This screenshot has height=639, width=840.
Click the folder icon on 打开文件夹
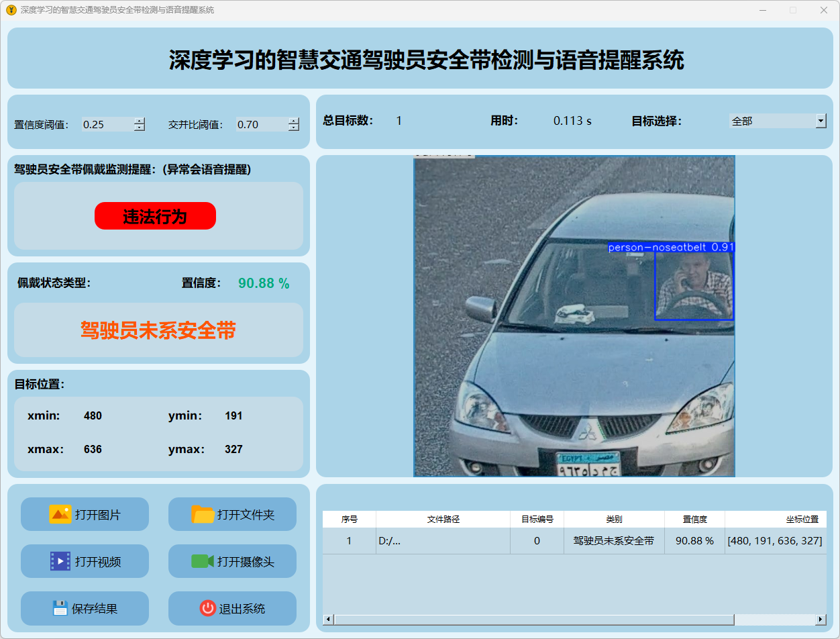point(203,514)
